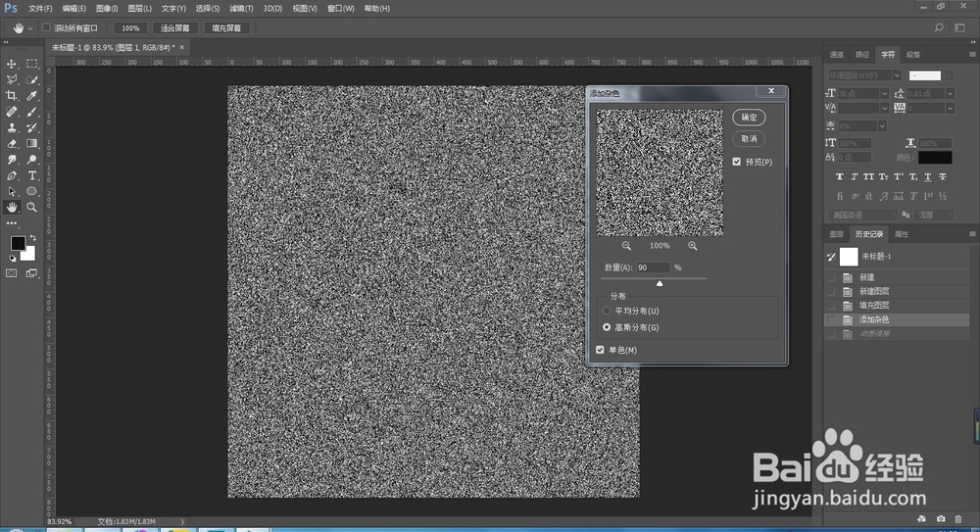Open the 文件(F) menu
Image resolution: width=980 pixels, height=532 pixels.
(x=40, y=8)
